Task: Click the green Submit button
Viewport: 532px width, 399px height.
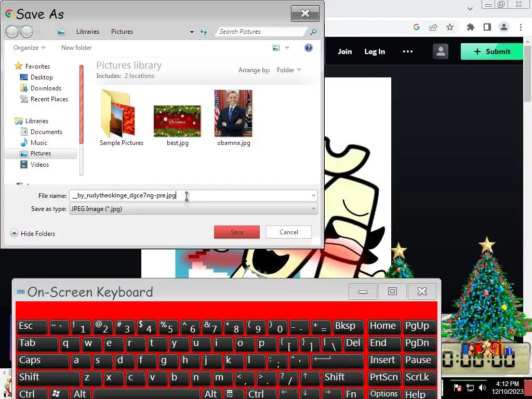Action: tap(491, 51)
